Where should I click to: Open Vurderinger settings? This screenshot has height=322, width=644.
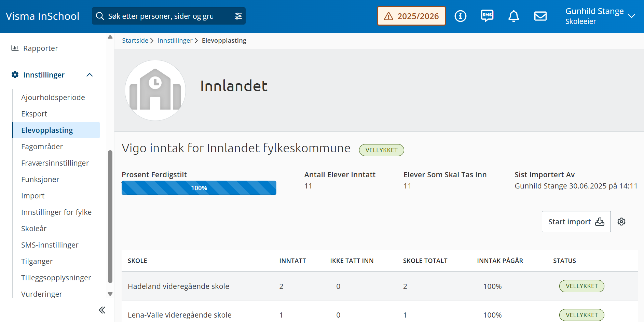42,294
